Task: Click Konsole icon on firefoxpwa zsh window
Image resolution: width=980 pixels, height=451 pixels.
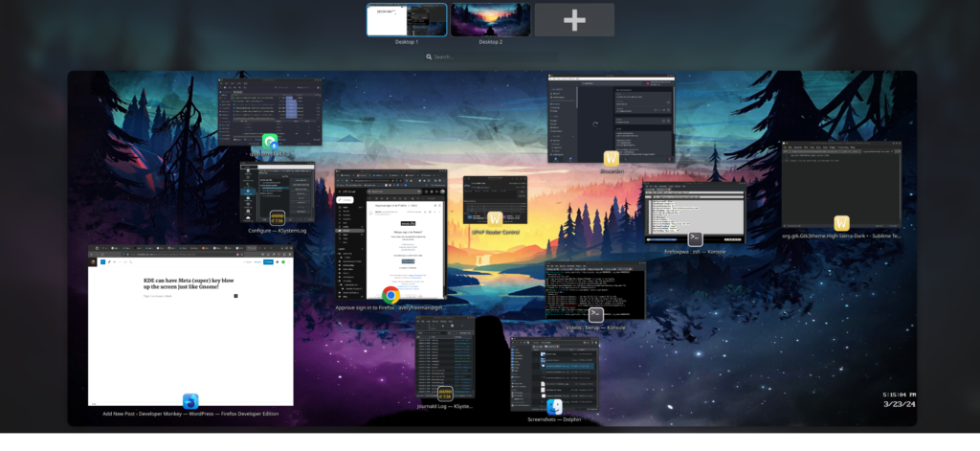Action: [695, 238]
